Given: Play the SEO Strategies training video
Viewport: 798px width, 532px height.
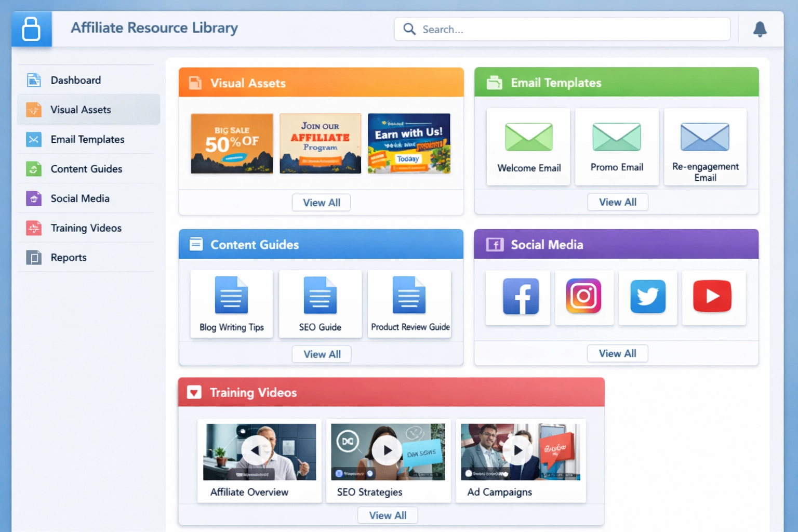Looking at the screenshot, I should click(388, 451).
